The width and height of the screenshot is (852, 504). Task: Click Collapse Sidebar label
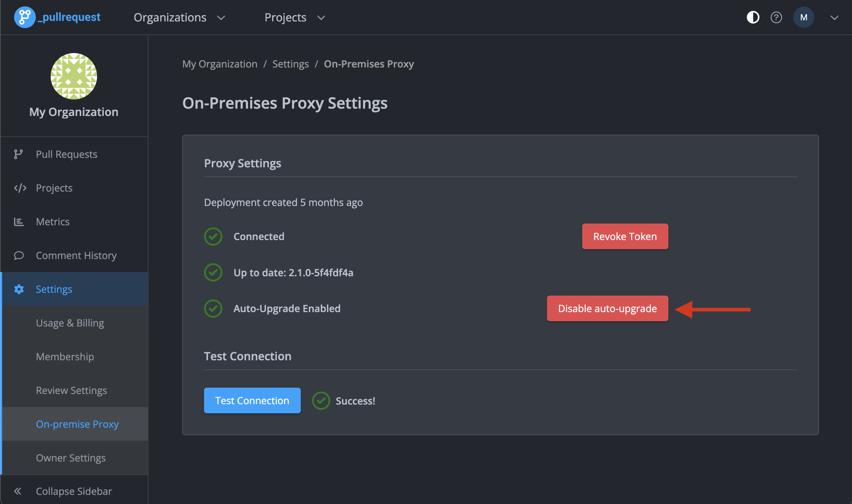(74, 491)
